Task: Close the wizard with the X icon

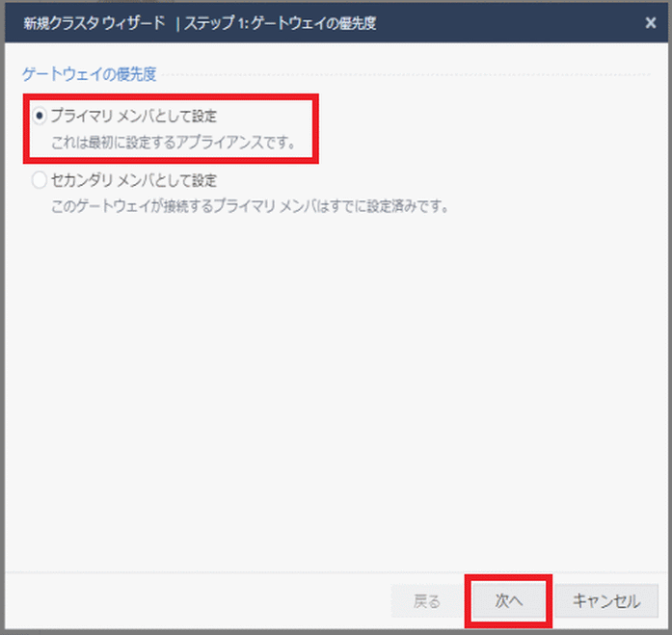Action: pos(650,21)
